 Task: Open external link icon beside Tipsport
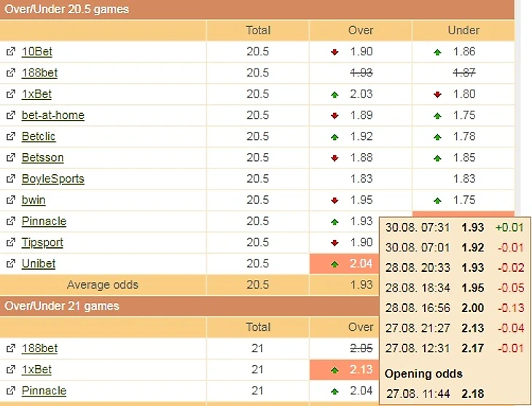pyautogui.click(x=11, y=243)
